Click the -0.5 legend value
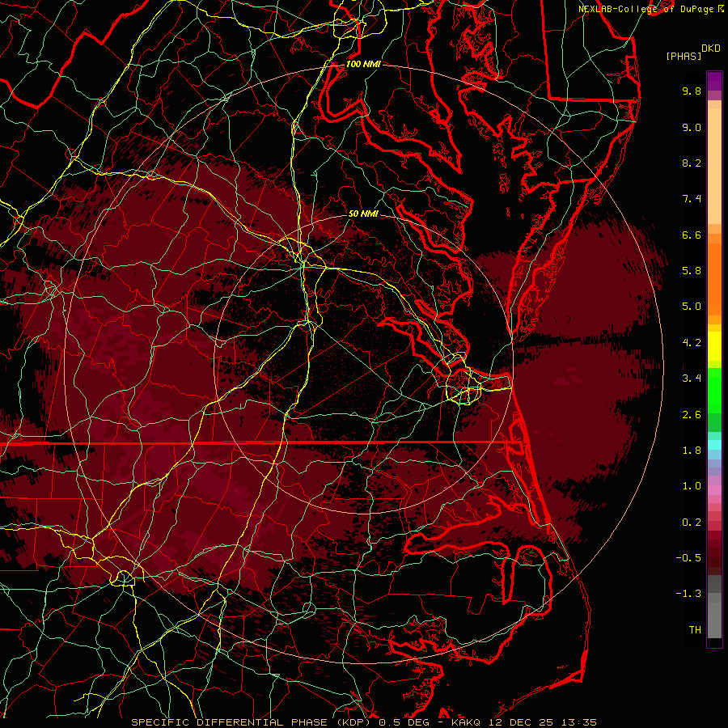 (688, 558)
